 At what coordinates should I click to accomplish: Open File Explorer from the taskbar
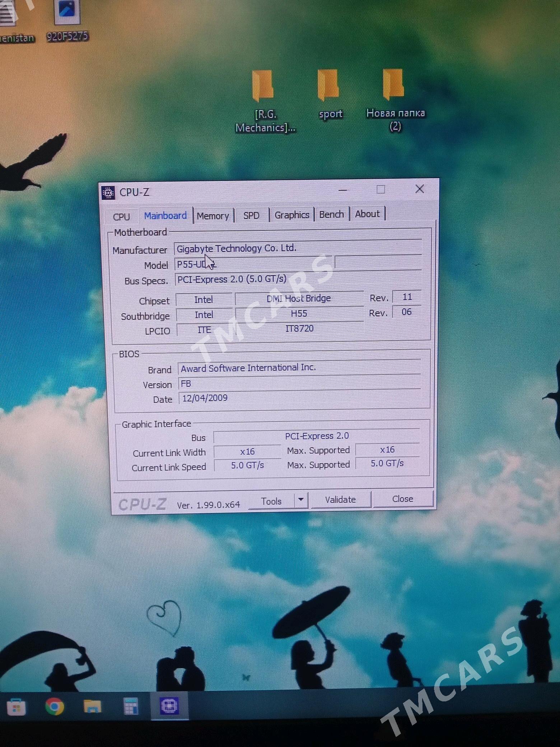tap(92, 706)
